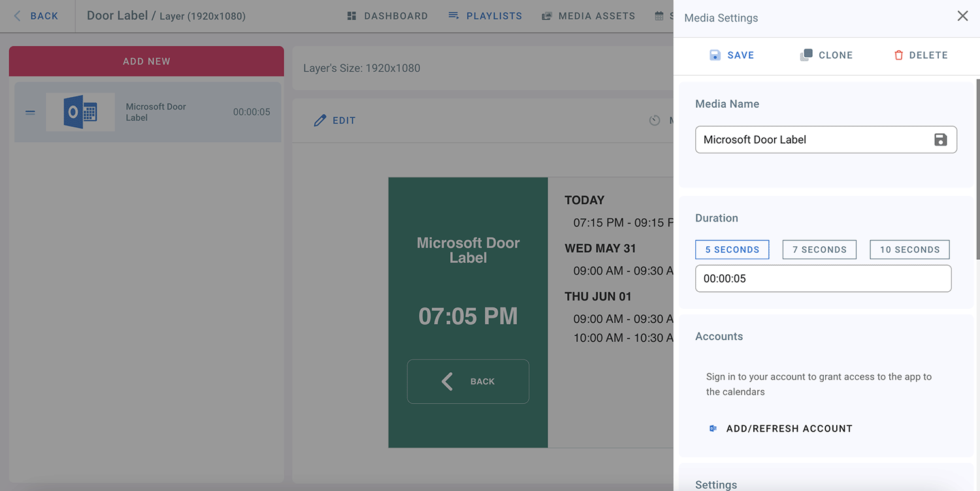Click the 07:15 PM - 09:15 event row
This screenshot has height=491, width=980.
(623, 223)
